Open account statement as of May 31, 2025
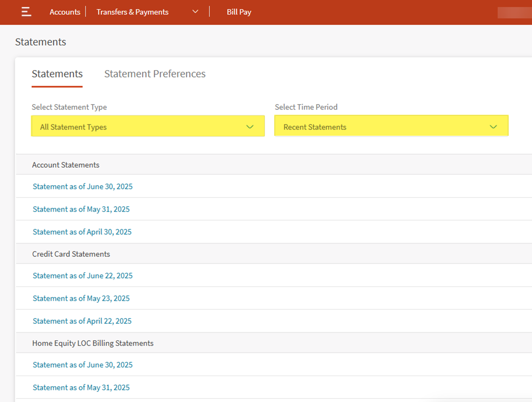Image resolution: width=532 pixels, height=402 pixels. [x=81, y=209]
